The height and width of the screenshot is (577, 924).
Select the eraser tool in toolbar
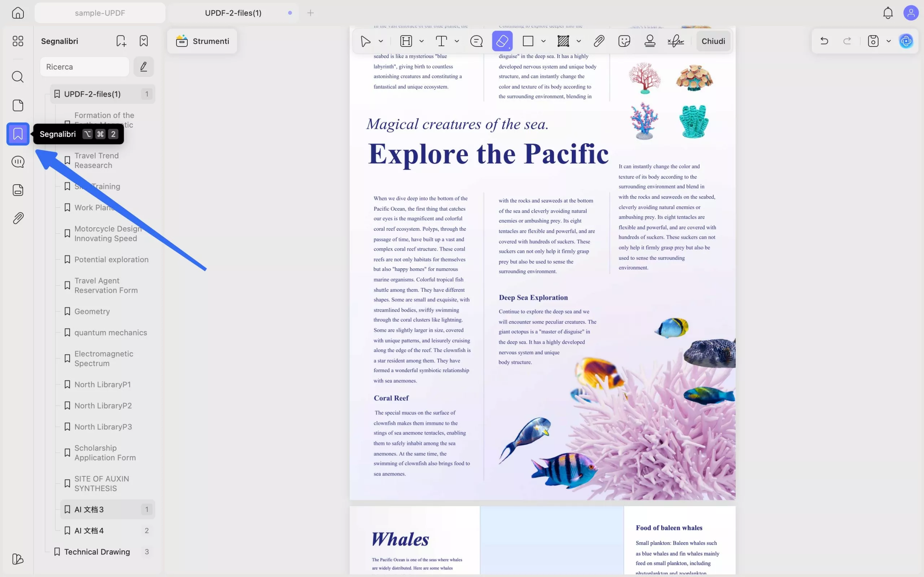click(x=502, y=41)
